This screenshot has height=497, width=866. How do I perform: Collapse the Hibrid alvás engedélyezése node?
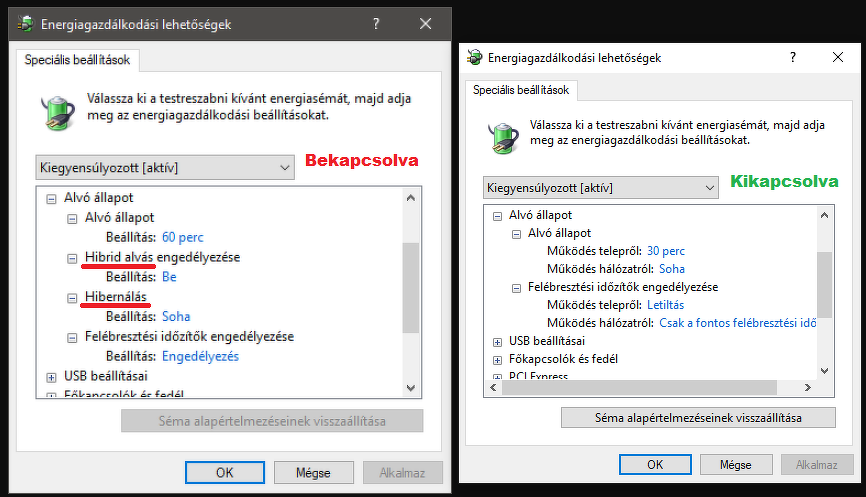pos(72,257)
